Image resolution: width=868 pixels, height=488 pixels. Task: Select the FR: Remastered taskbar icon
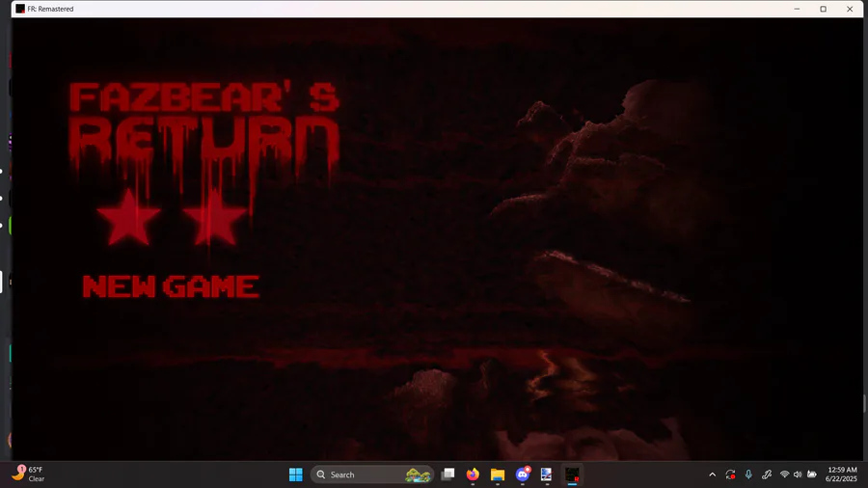point(572,474)
